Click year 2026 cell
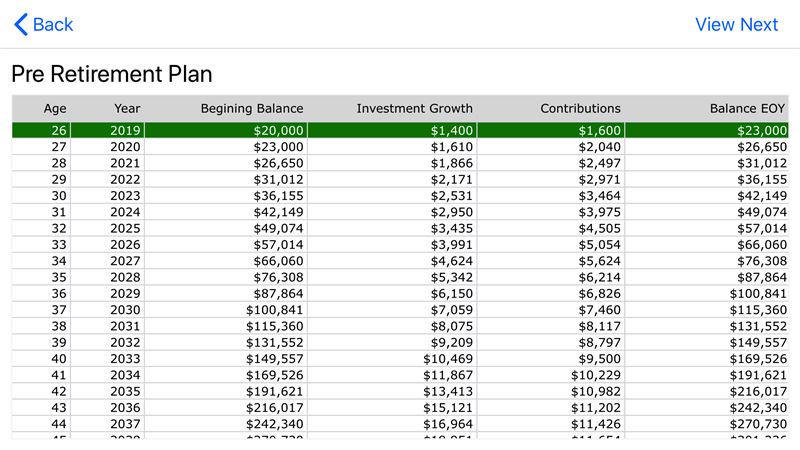800x450 pixels. pyautogui.click(x=108, y=244)
